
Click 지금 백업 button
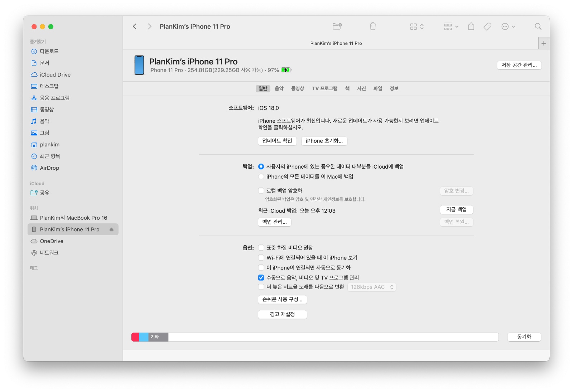456,209
